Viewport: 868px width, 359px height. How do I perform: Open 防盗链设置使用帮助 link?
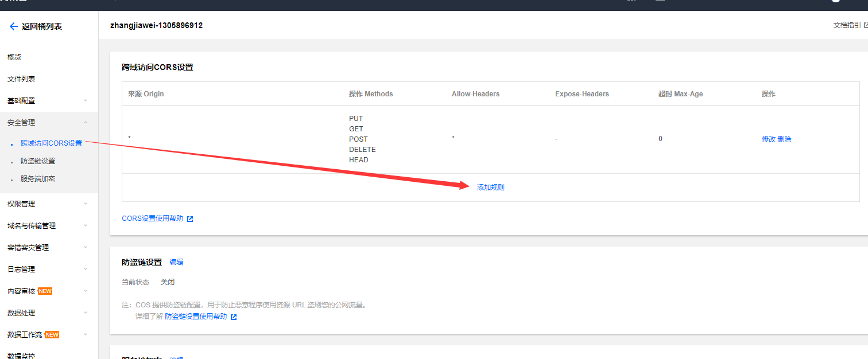click(x=196, y=317)
